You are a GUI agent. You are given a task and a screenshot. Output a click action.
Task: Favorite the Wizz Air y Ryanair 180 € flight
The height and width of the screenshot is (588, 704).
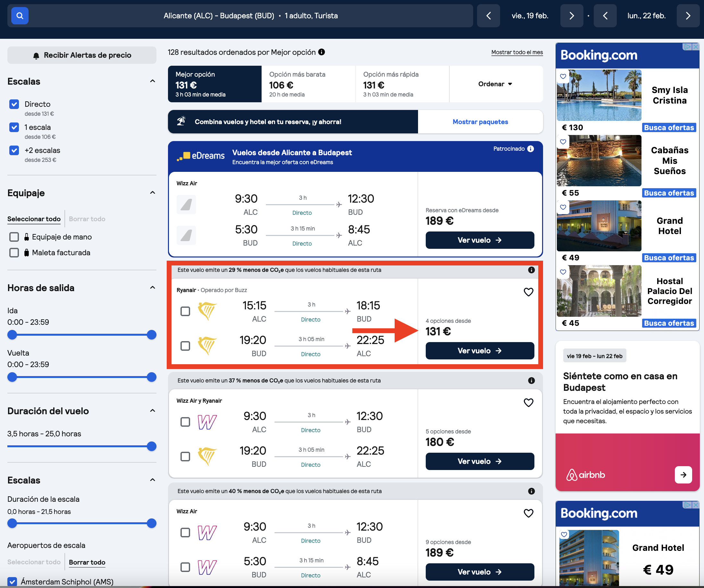click(x=528, y=403)
